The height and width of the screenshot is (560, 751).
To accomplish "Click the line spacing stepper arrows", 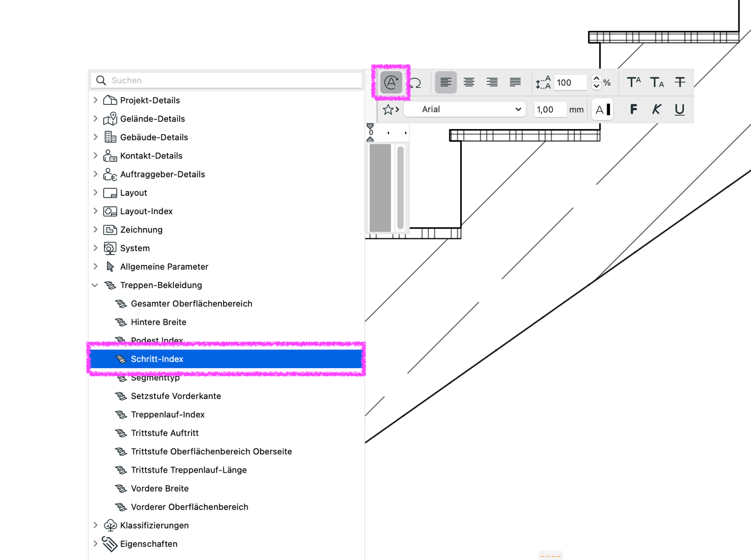I will [596, 82].
